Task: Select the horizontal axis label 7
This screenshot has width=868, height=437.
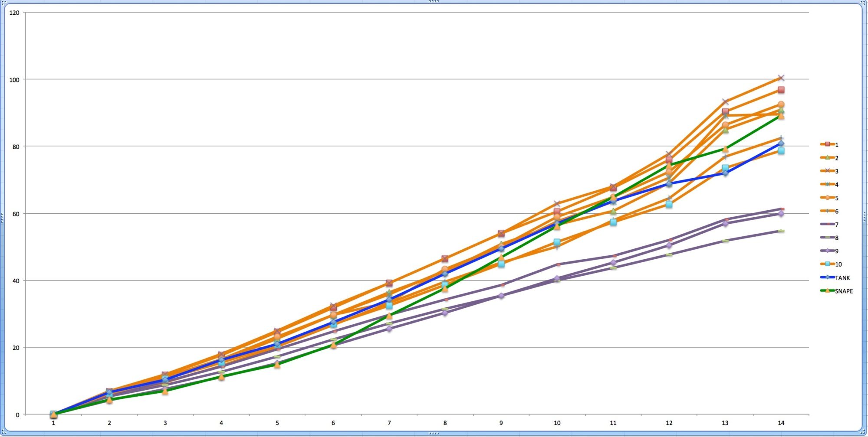Action: click(x=389, y=423)
